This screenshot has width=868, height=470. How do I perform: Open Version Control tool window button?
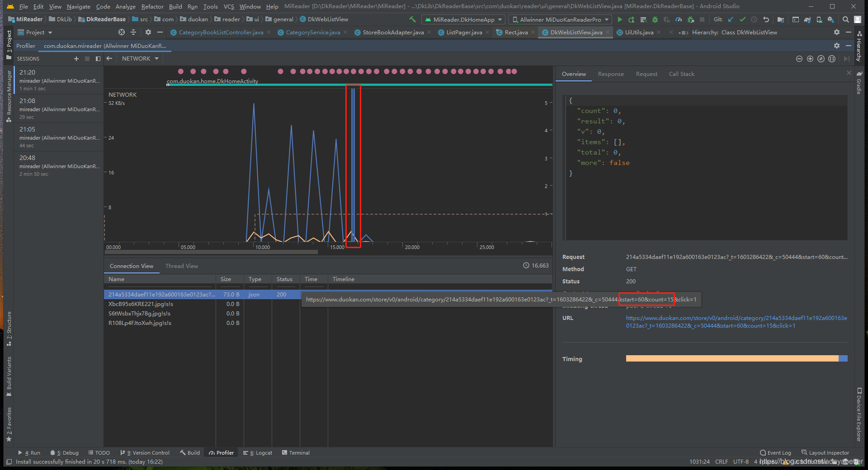click(x=145, y=452)
